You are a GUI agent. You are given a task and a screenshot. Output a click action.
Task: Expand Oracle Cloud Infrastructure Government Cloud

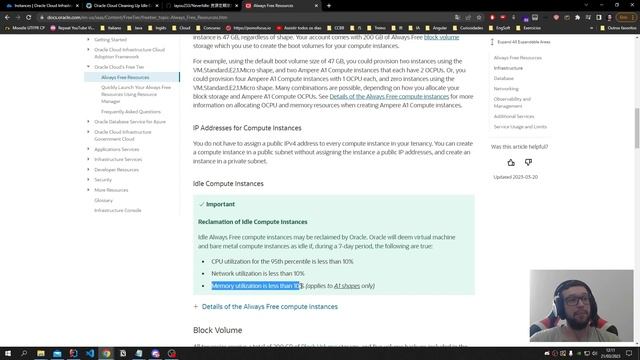pos(88,132)
